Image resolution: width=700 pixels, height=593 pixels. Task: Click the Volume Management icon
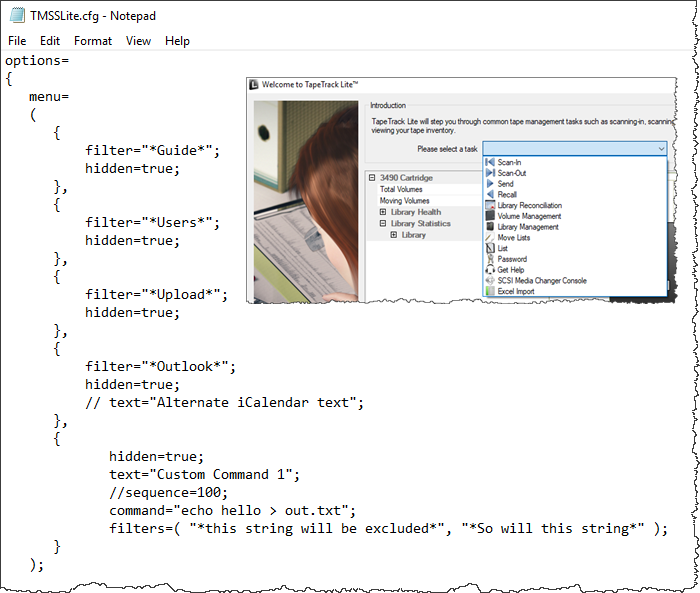point(490,216)
